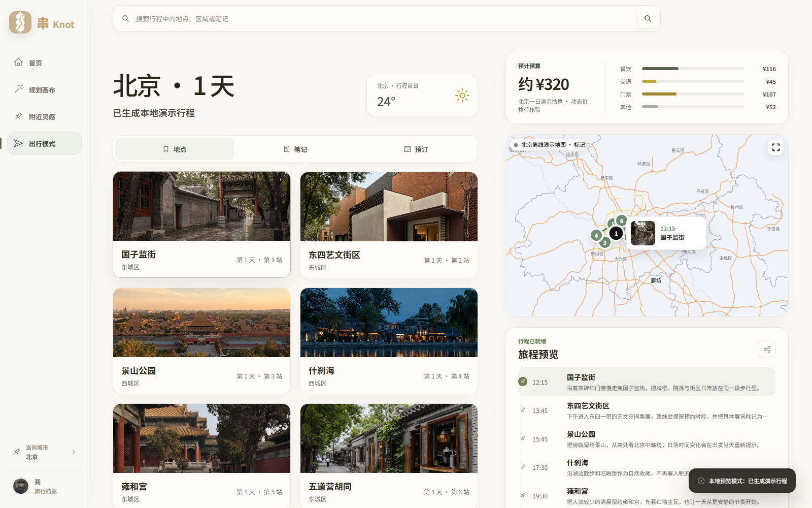Select the 12:15 国子监街 itinerary row
The width and height of the screenshot is (812, 508).
point(647,382)
